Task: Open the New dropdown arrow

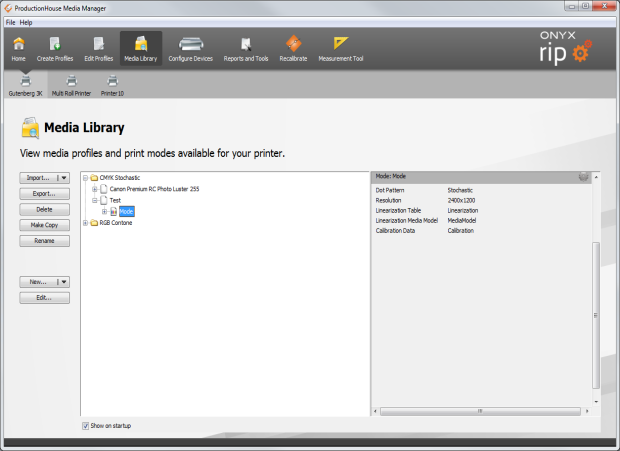Action: (64, 282)
